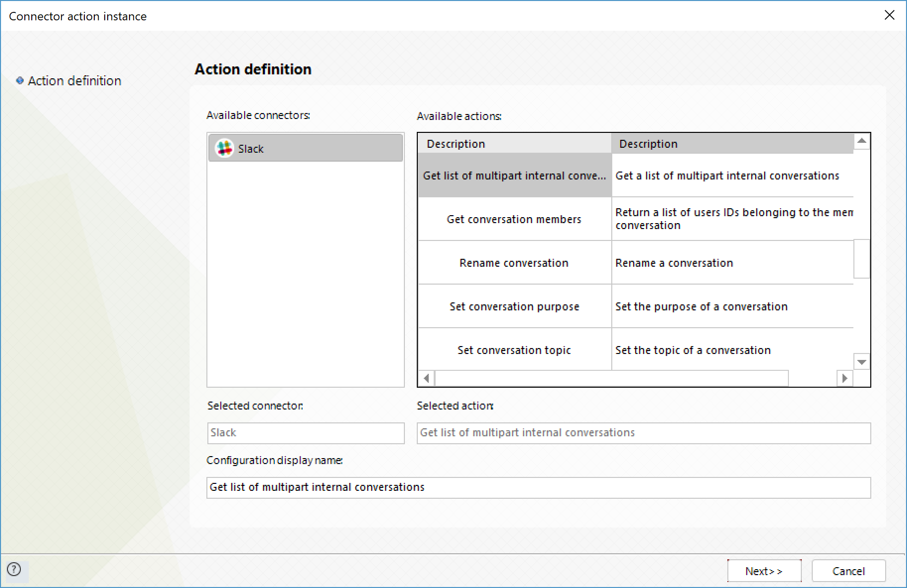Select the 'Set conversation topic' action

click(515, 350)
